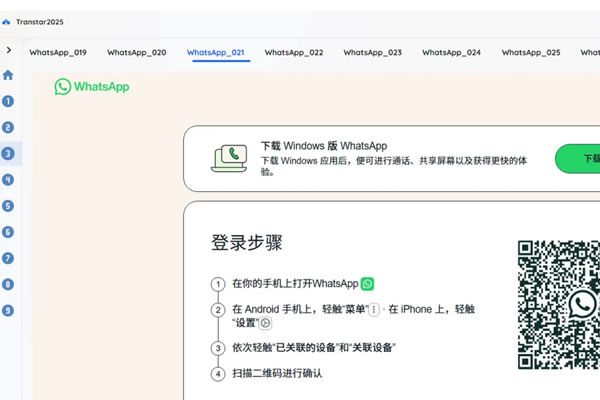Screen dimensions: 600x400
Task: Click step 3 text 依次轻触已关联的设备
Action: [314, 348]
